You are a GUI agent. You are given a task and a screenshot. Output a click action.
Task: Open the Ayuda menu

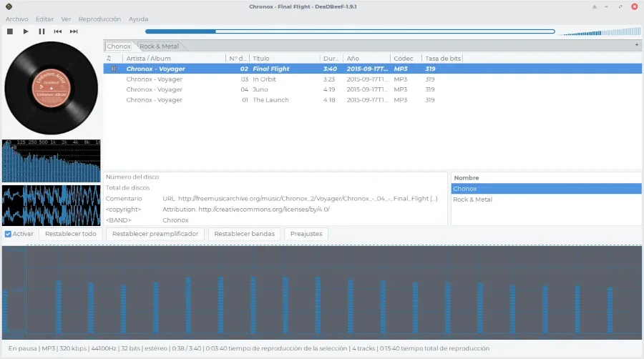coord(138,19)
